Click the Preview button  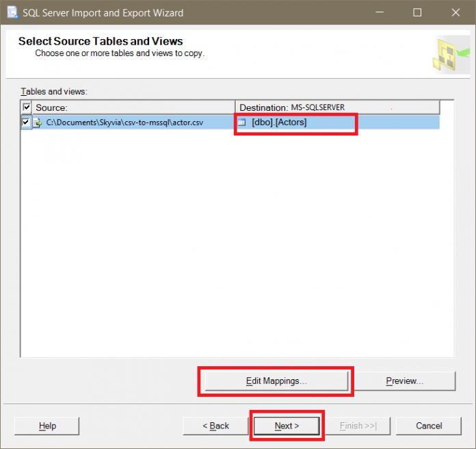[x=405, y=381]
